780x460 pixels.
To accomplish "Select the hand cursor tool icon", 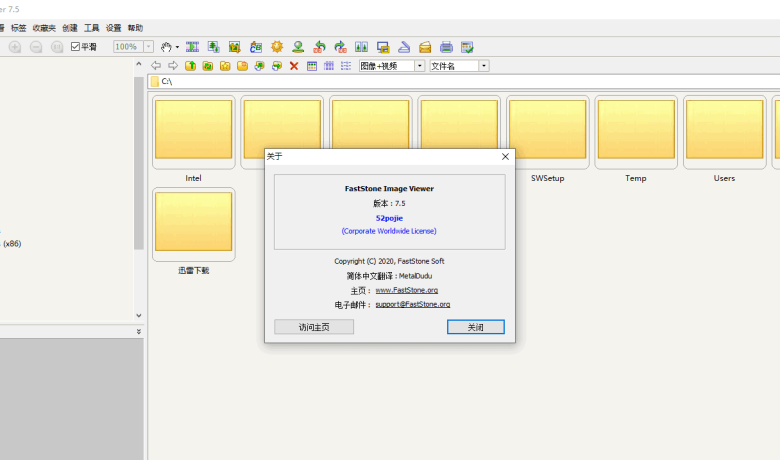I will [166, 47].
